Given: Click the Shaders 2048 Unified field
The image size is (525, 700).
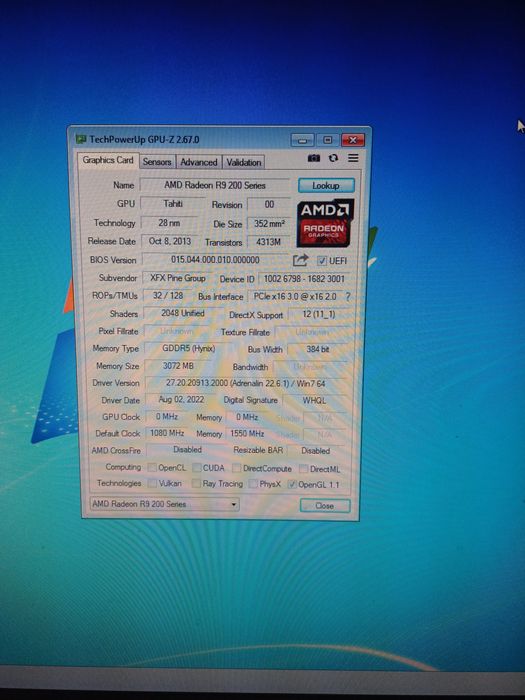Looking at the screenshot, I should (183, 313).
